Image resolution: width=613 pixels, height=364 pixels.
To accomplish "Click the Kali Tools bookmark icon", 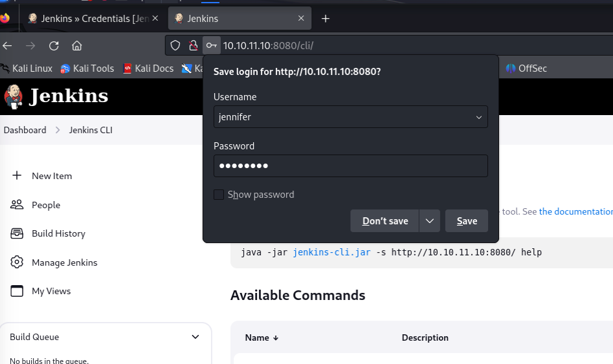I will (65, 69).
